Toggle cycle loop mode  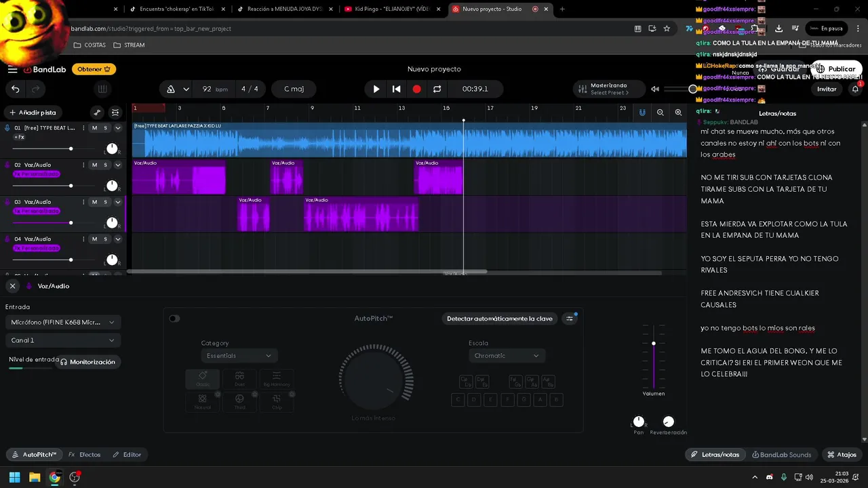[437, 89]
